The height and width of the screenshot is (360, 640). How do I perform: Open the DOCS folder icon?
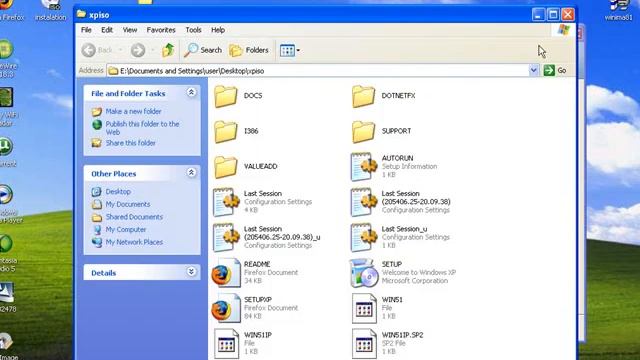[x=226, y=96]
